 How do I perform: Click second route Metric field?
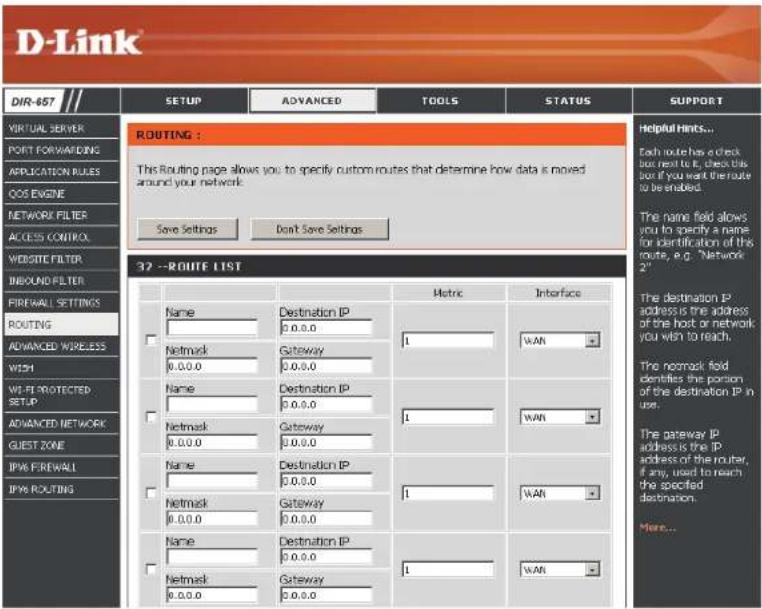[448, 417]
